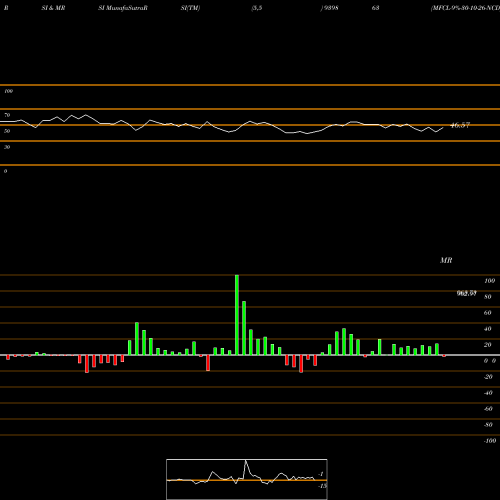
Task: Click the 'SI MunafaSutraR' header label
Action: tap(123, 8)
